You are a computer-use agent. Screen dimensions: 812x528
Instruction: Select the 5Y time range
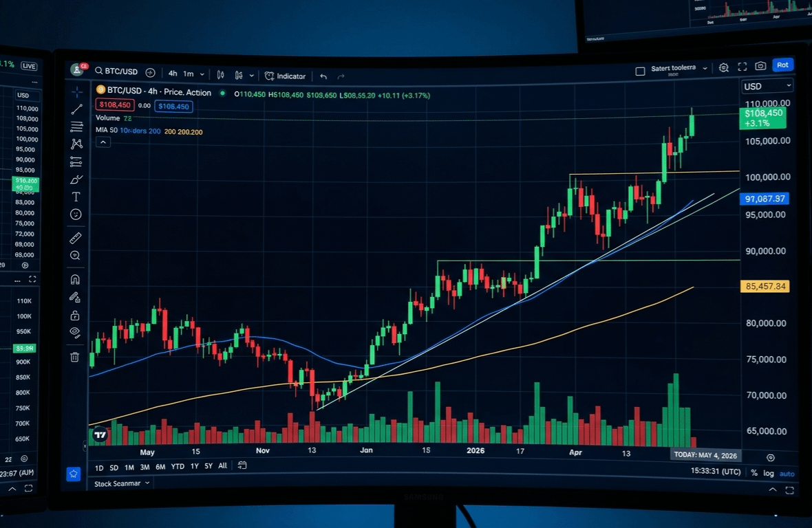coord(209,466)
